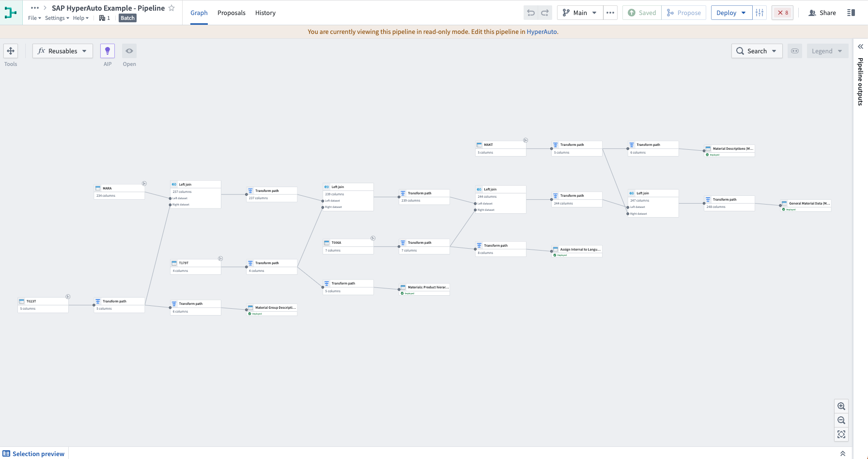Image resolution: width=868 pixels, height=459 pixels.
Task: Toggle the node display mode icon
Action: point(795,51)
